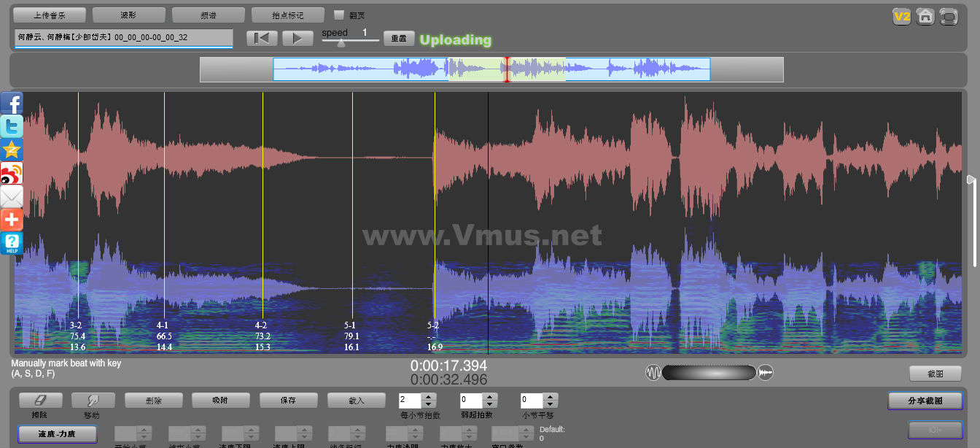This screenshot has height=448, width=980.
Task: Toggle the 速度-力度 mode button
Action: point(57,433)
